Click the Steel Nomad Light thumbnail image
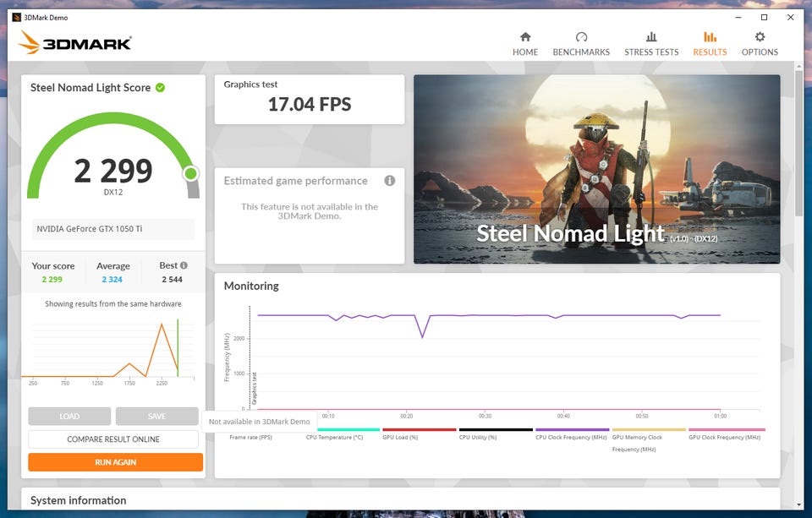812x518 pixels. coord(596,169)
